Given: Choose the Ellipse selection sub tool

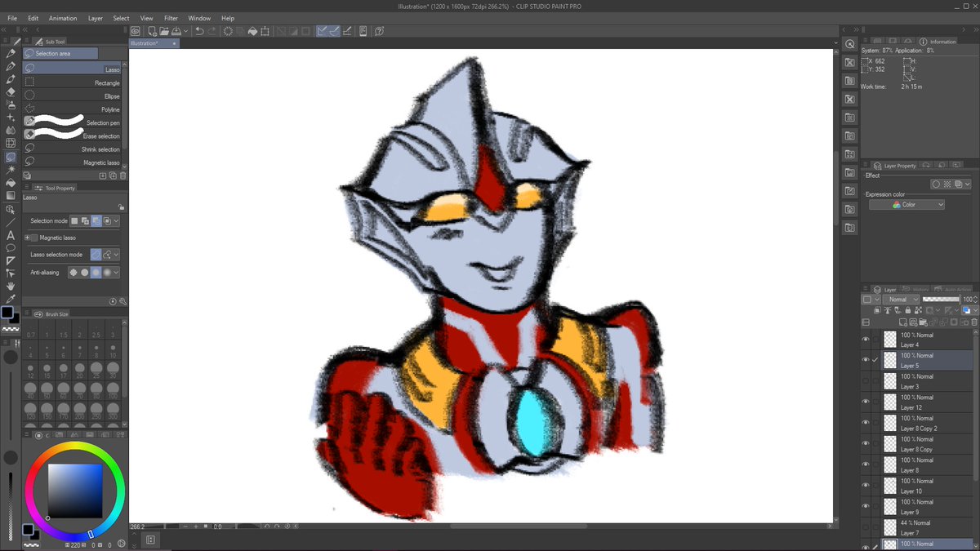Looking at the screenshot, I should (x=73, y=96).
